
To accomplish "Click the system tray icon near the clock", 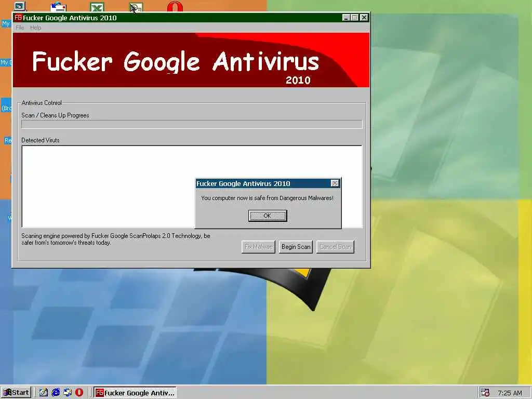I will click(485, 393).
